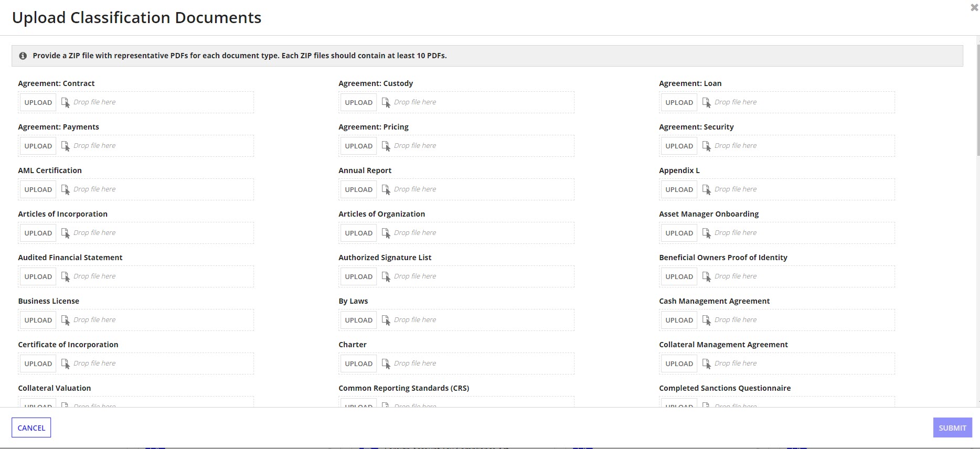The width and height of the screenshot is (980, 449).
Task: Click drop-file icon for Agreement: Custody
Action: tap(386, 102)
